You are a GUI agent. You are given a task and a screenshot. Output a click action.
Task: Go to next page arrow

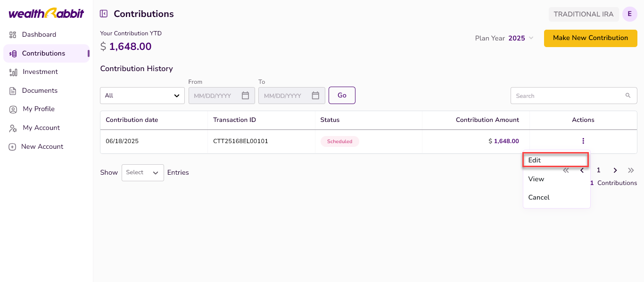(x=615, y=170)
